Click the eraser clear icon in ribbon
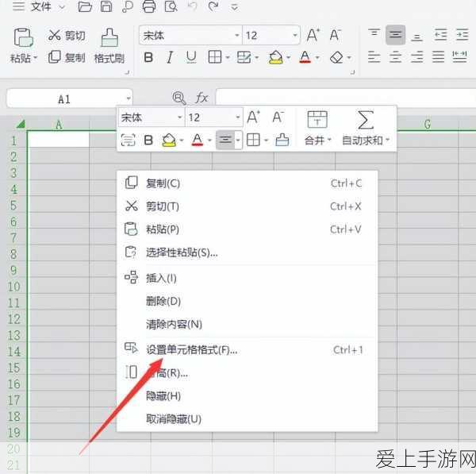Screen dimensions: 476x474 pos(336,57)
